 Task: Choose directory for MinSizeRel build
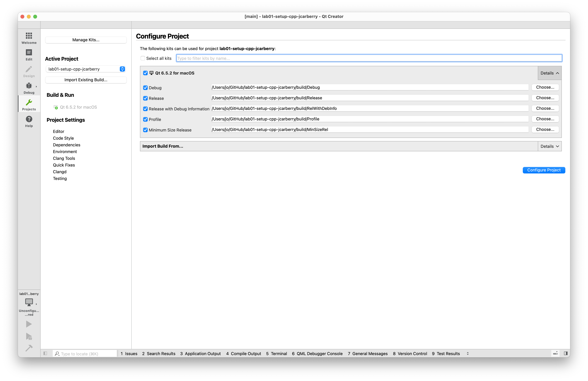point(545,129)
